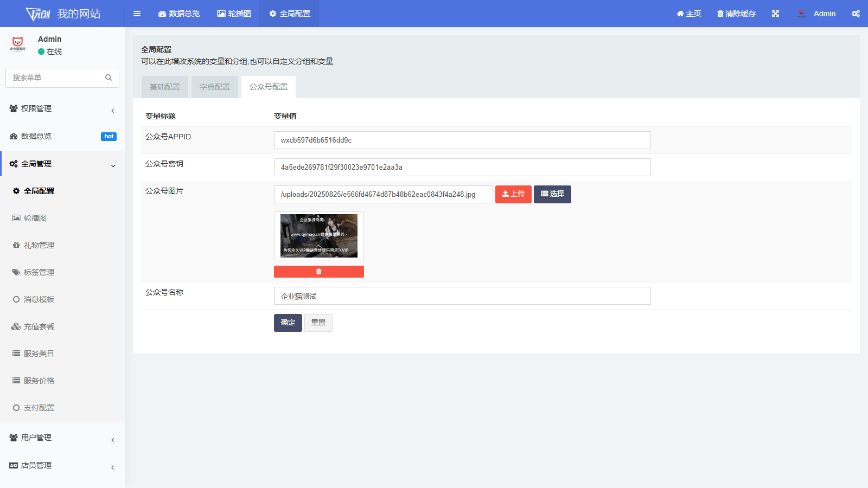Click the uploaded image thumbnail preview
Screen dimensions: 868x488
tap(318, 235)
